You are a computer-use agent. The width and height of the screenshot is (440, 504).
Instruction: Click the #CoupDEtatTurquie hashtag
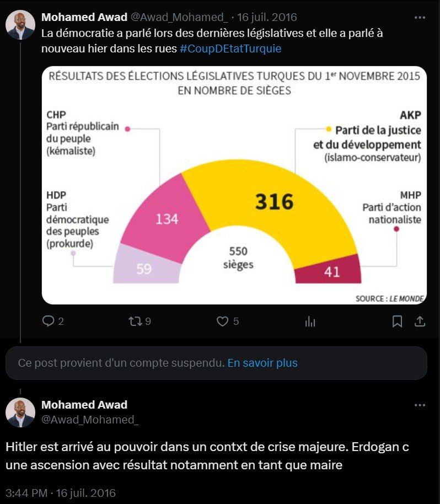pos(230,49)
